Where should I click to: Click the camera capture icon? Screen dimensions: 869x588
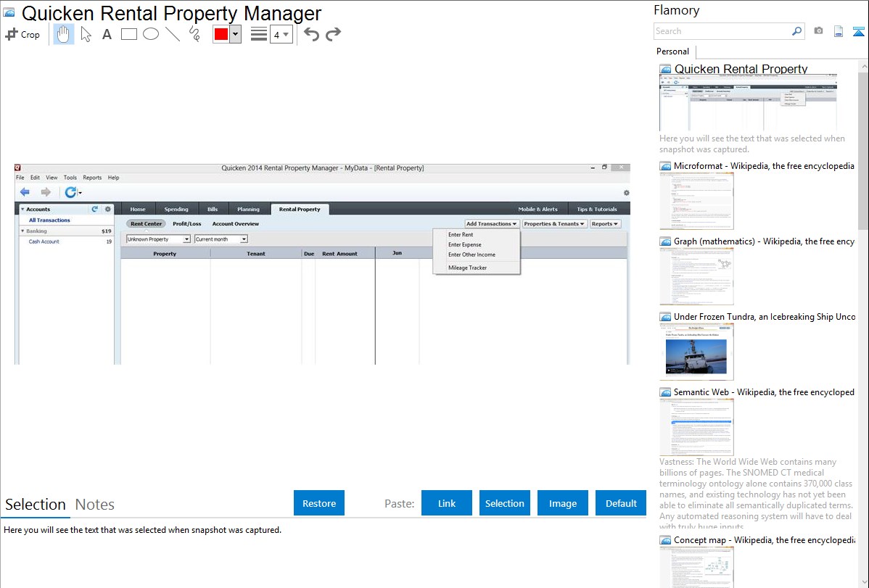[818, 31]
